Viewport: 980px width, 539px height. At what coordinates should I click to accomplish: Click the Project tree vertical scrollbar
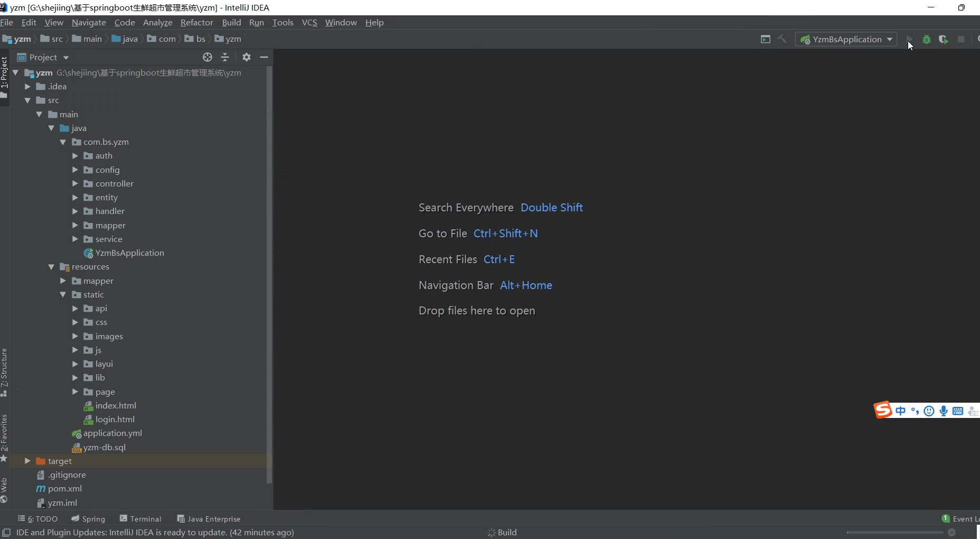point(269,275)
